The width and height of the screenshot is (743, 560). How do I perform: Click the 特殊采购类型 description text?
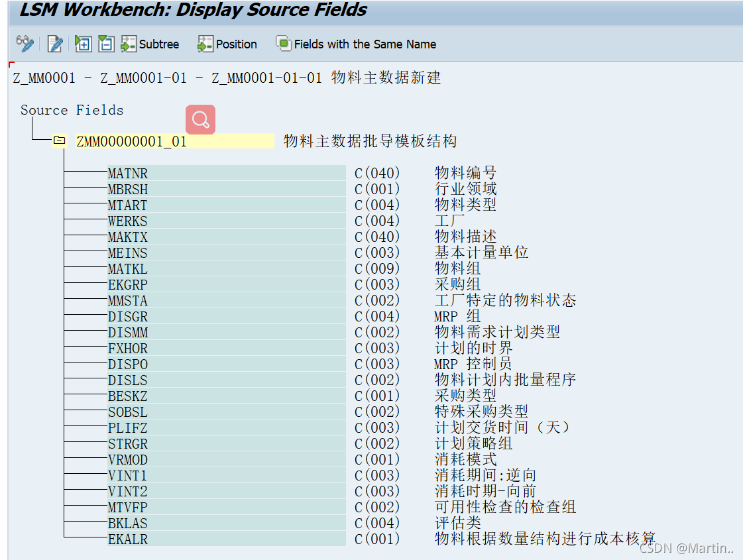pos(481,412)
